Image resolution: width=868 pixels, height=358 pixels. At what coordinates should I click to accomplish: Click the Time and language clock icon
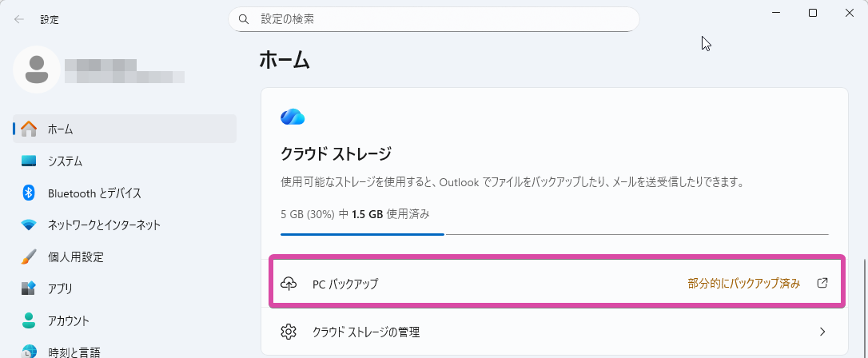point(29,351)
